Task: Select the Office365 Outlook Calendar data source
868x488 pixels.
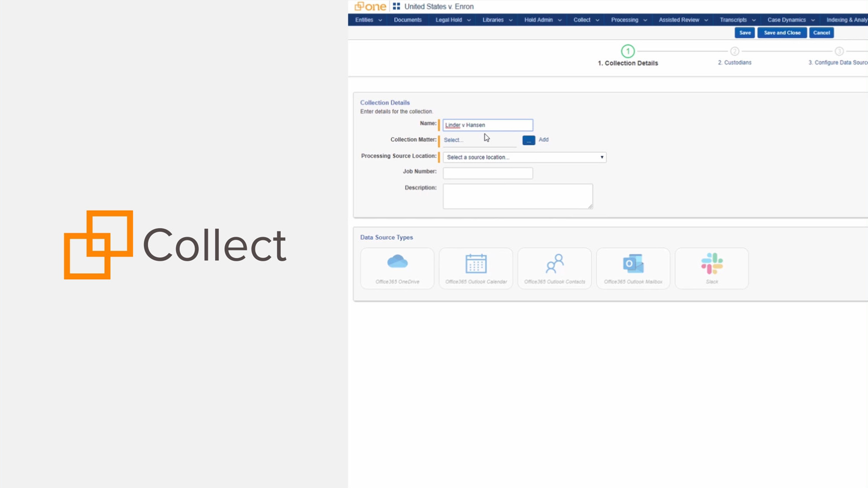Action: pyautogui.click(x=475, y=268)
